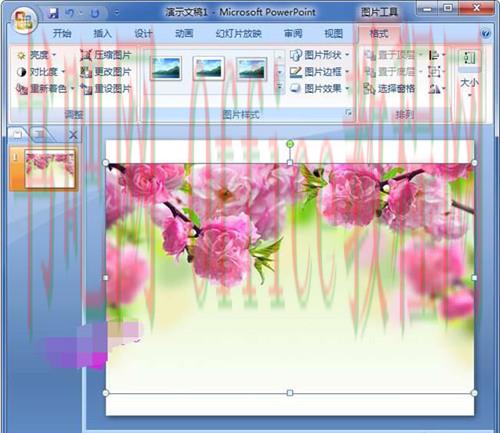
Task: Click the 压缩图片 compress pictures icon
Action: pyautogui.click(x=86, y=55)
